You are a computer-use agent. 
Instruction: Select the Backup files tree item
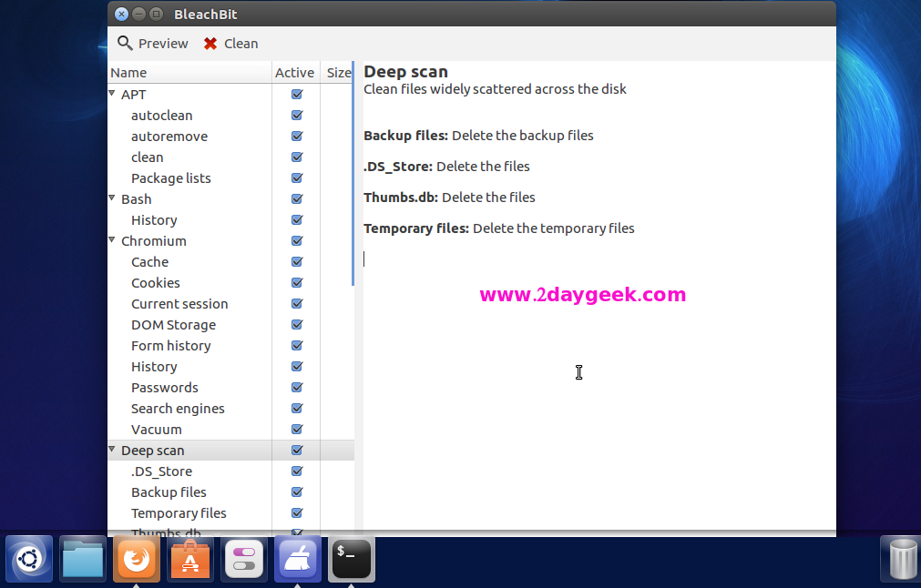[x=169, y=493]
